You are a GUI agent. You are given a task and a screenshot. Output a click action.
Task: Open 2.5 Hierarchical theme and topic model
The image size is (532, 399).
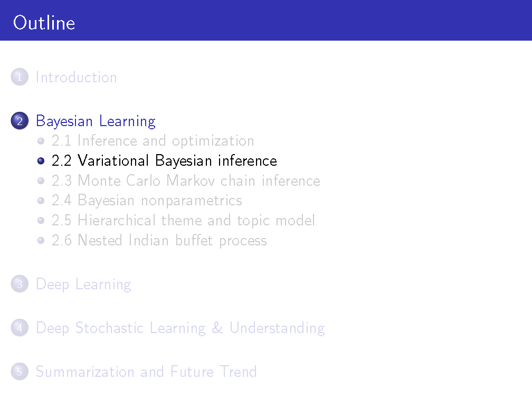click(183, 221)
